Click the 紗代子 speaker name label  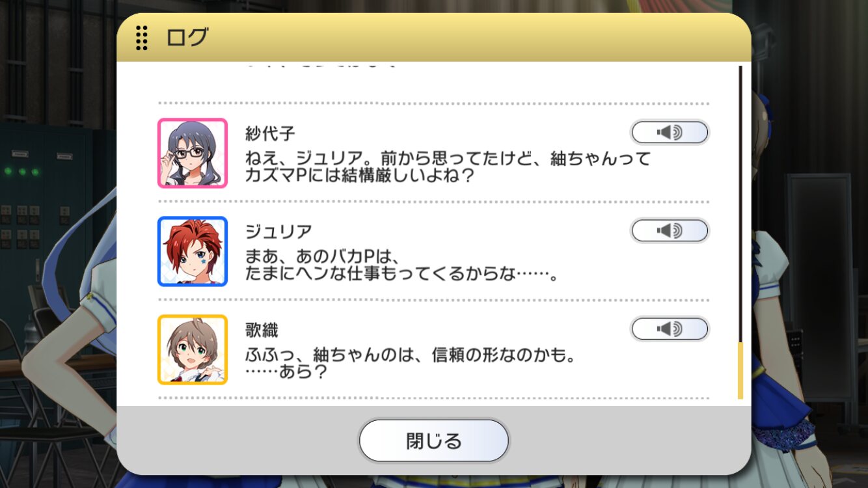[x=270, y=134]
